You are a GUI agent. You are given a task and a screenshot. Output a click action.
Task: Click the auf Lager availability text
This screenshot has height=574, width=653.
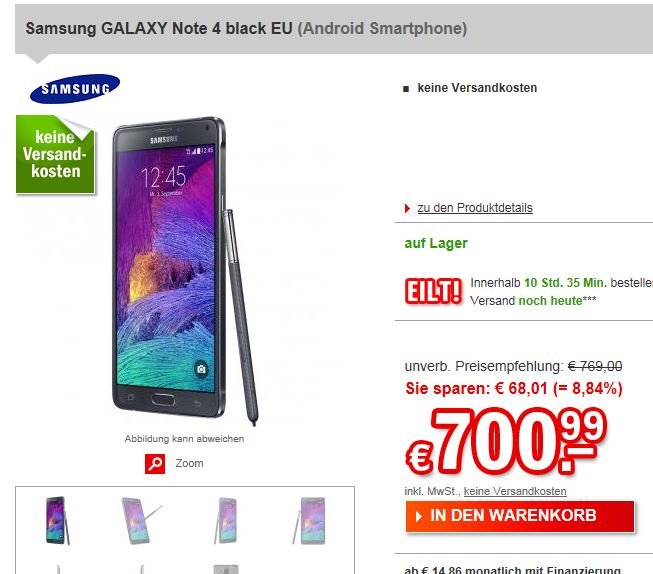click(436, 243)
